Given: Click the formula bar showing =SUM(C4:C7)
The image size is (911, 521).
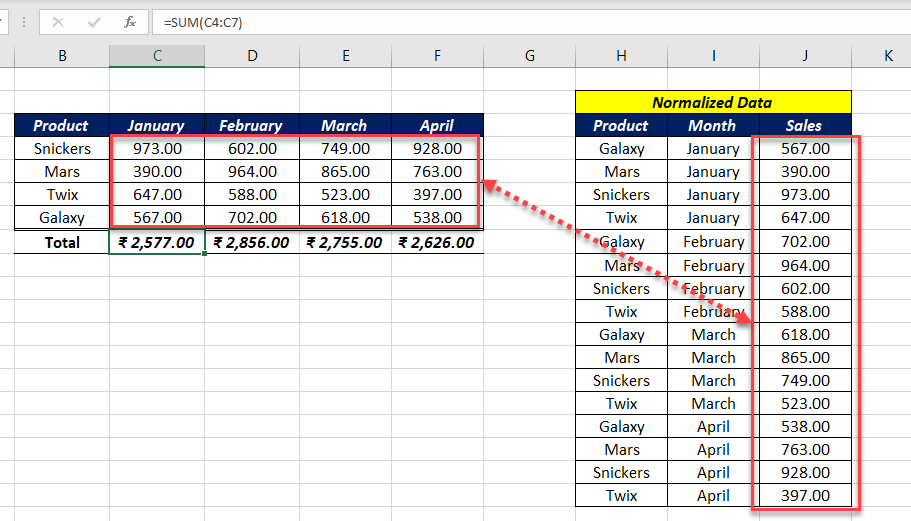Looking at the screenshot, I should click(x=532, y=23).
